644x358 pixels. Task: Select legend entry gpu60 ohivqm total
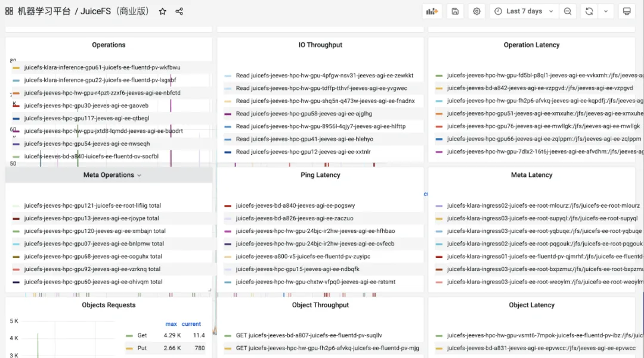coord(93,282)
